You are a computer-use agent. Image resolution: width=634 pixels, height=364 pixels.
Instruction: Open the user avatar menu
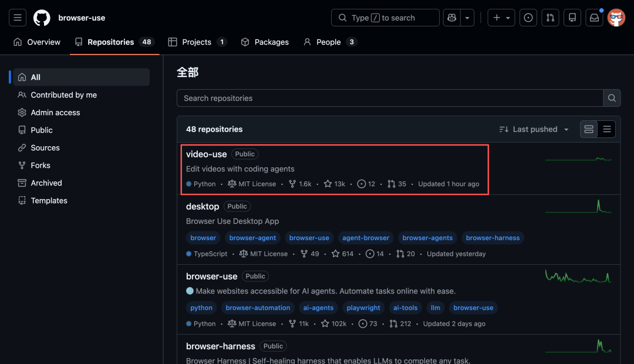point(616,18)
